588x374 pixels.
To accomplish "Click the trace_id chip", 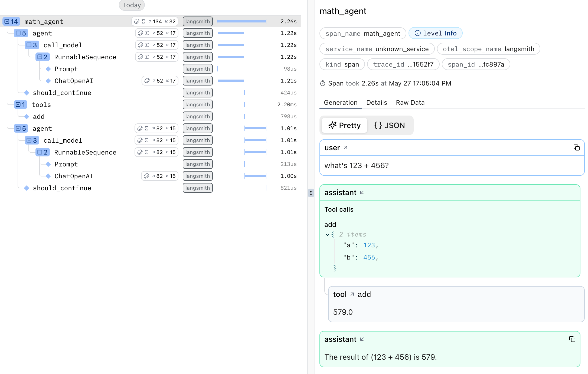I will click(403, 64).
